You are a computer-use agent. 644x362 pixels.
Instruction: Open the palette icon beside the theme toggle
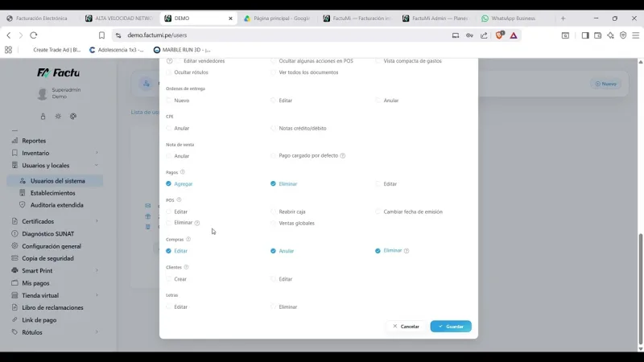coord(73,117)
